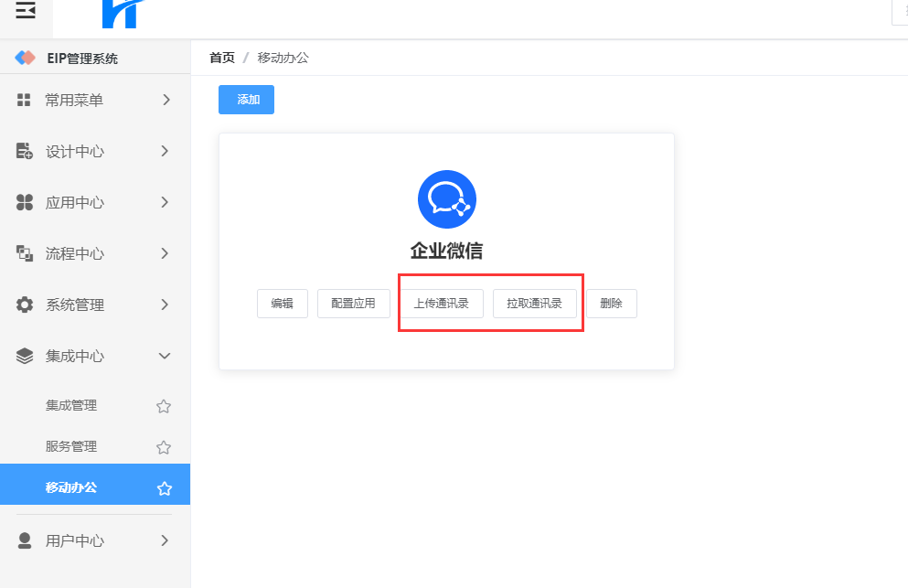
Task: Collapse the 集成中心 chevron
Action: point(165,356)
